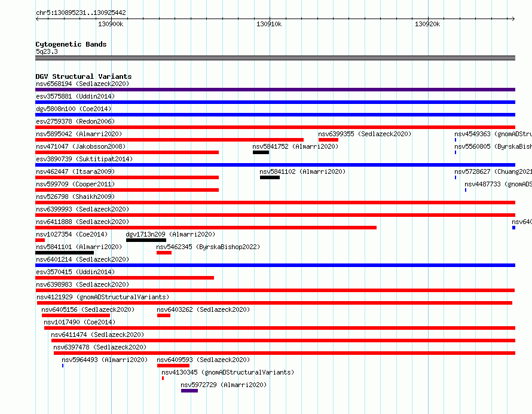
Task: Click the ruler's right arrow end
Action: [x=513, y=19]
